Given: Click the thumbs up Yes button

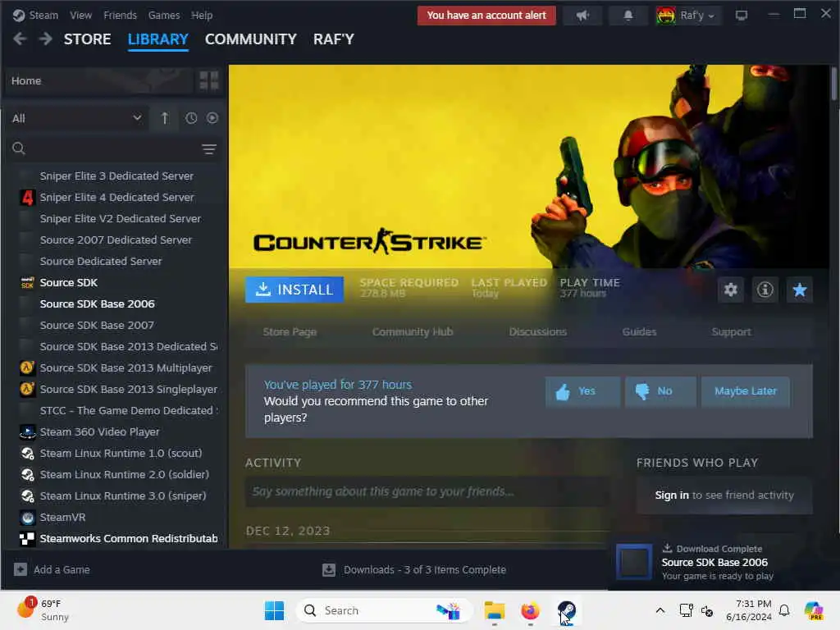Looking at the screenshot, I should point(583,391).
